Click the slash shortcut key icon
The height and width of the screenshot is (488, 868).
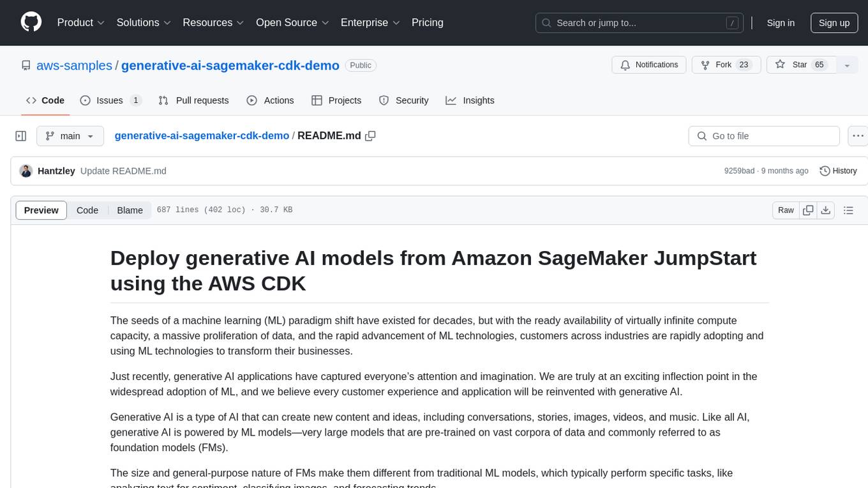click(x=732, y=23)
